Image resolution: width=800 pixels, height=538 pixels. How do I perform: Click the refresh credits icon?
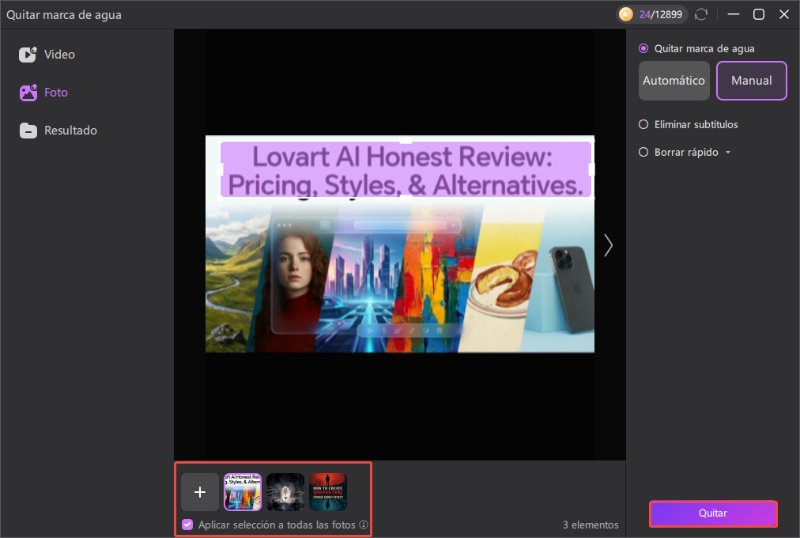pyautogui.click(x=701, y=14)
